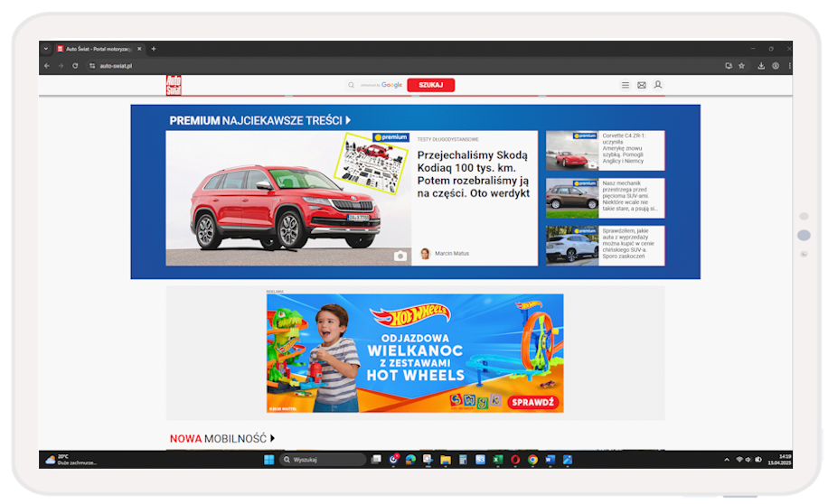828x504 pixels.
Task: Open Opera browser from taskbar
Action: click(x=515, y=460)
